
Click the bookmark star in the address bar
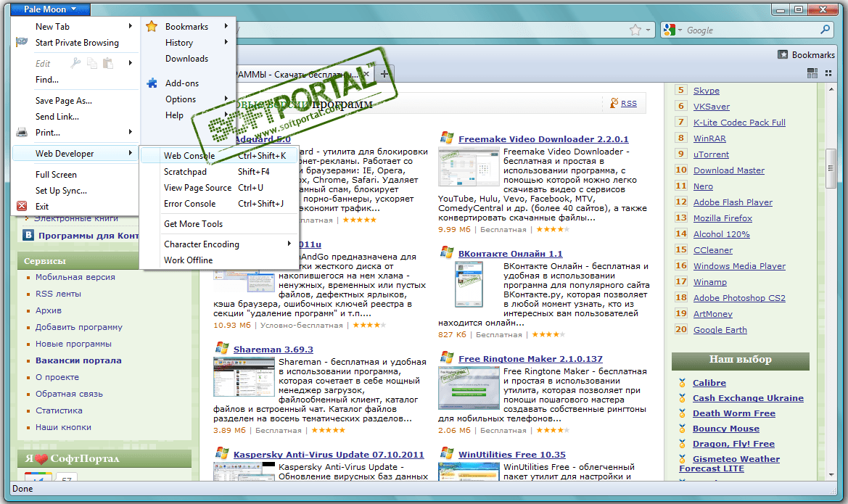[x=635, y=30]
